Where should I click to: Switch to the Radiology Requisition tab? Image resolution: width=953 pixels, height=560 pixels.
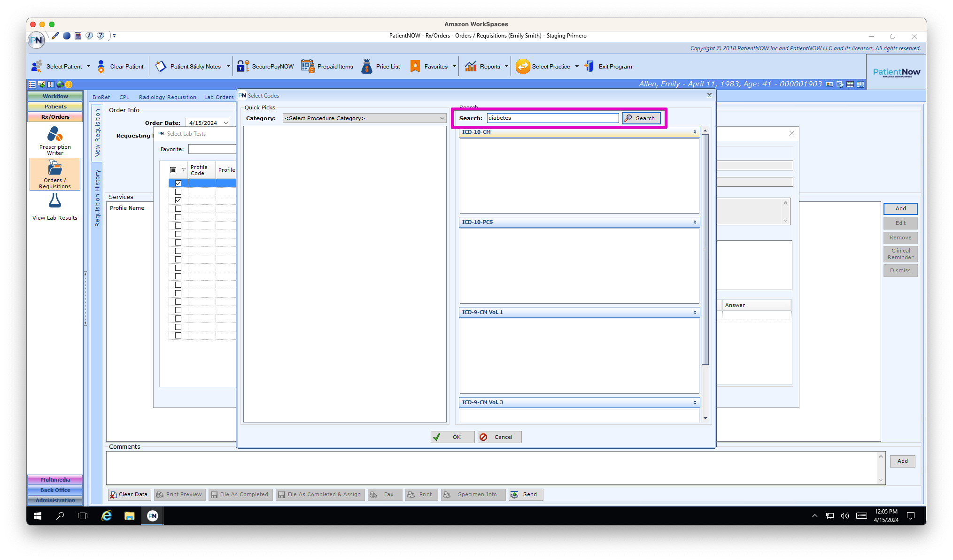[167, 97]
